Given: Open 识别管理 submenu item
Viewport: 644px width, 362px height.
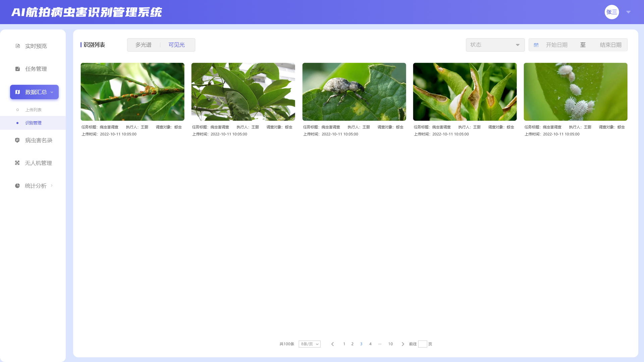Looking at the screenshot, I should click(33, 123).
